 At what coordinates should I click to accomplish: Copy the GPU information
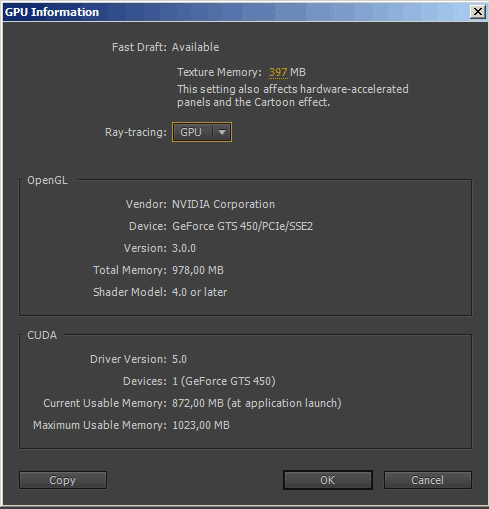tap(63, 480)
